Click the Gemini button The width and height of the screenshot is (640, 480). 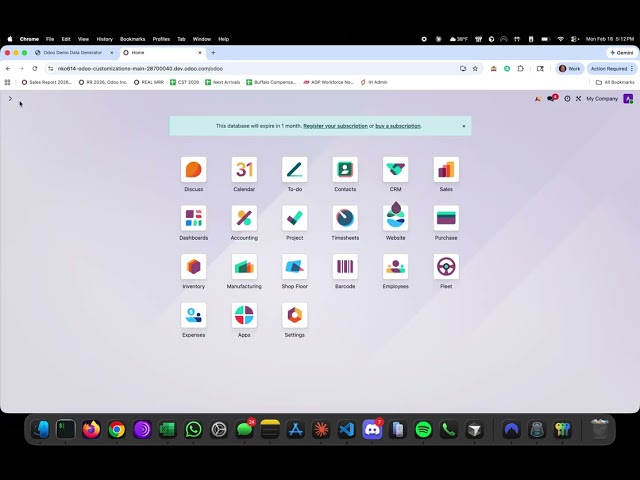point(621,53)
